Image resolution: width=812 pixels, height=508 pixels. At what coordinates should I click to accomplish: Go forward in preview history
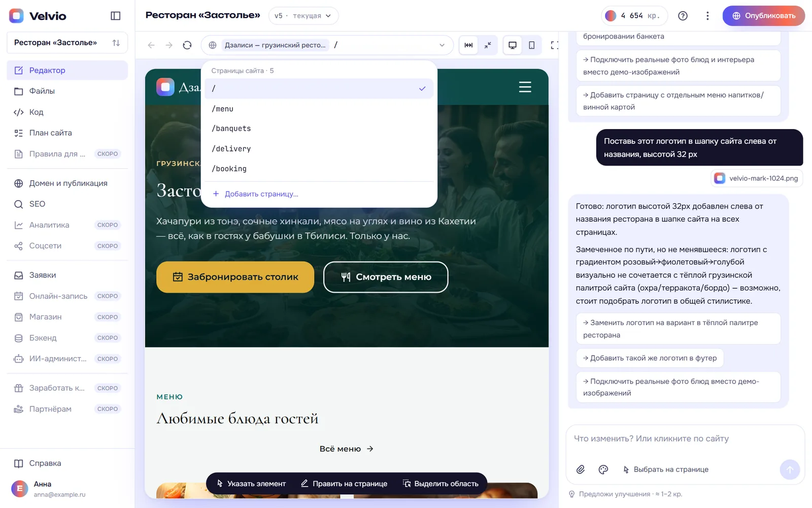(x=169, y=45)
